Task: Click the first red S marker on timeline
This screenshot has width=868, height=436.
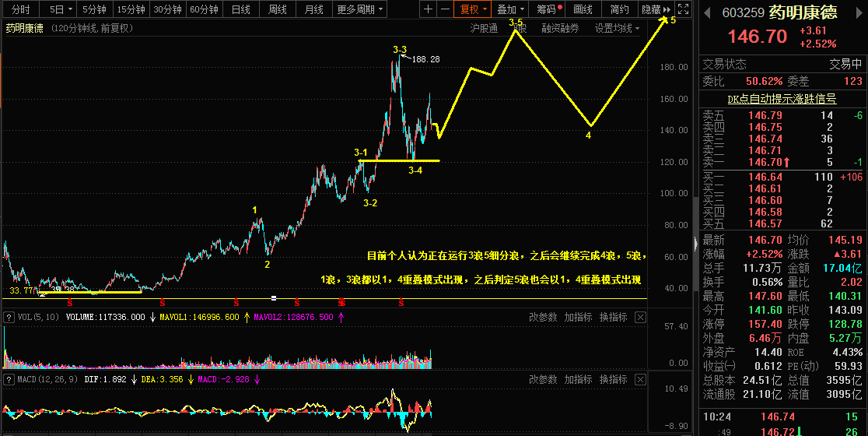Action: tap(70, 303)
